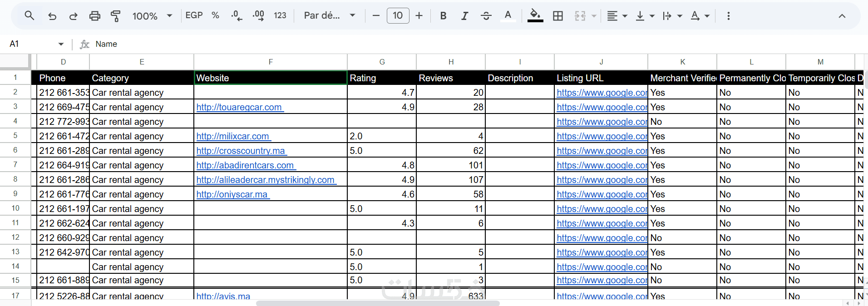Screen dimensions: 868x306
Task: Select the rating cell showing 4.7
Action: click(382, 93)
